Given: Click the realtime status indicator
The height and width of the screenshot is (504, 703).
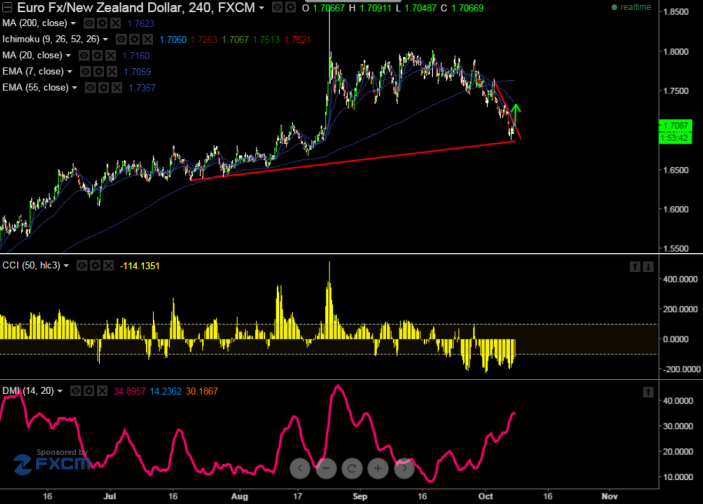Looking at the screenshot, I should point(631,7).
